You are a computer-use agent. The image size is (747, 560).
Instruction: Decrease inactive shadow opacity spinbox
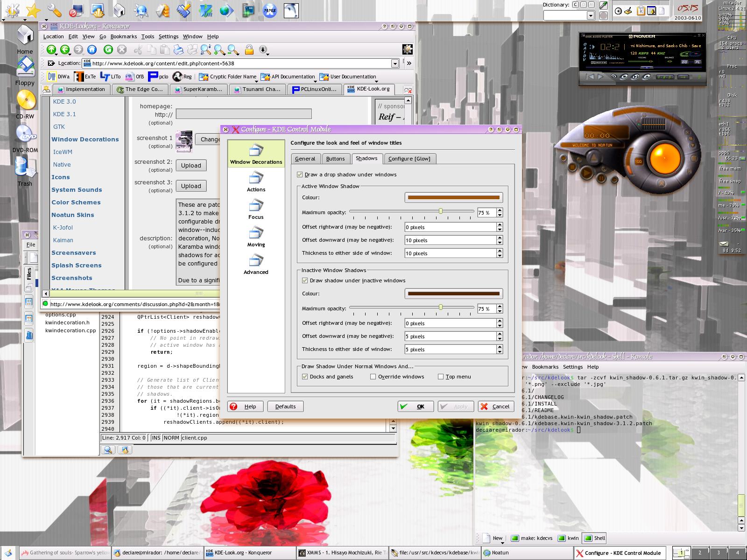(500, 311)
